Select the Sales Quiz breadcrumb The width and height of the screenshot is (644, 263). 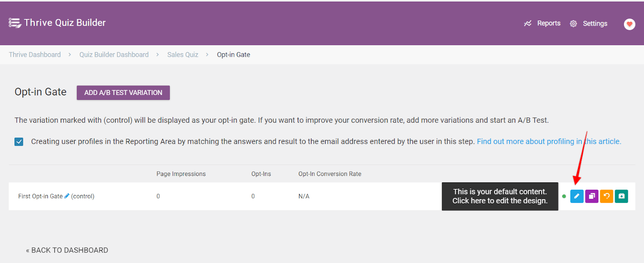click(183, 55)
